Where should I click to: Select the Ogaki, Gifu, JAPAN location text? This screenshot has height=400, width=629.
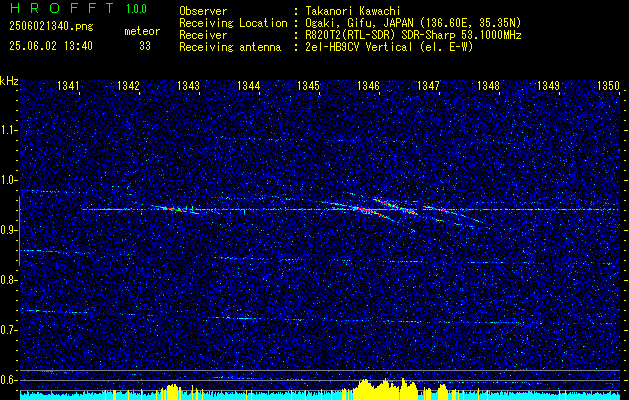413,23
